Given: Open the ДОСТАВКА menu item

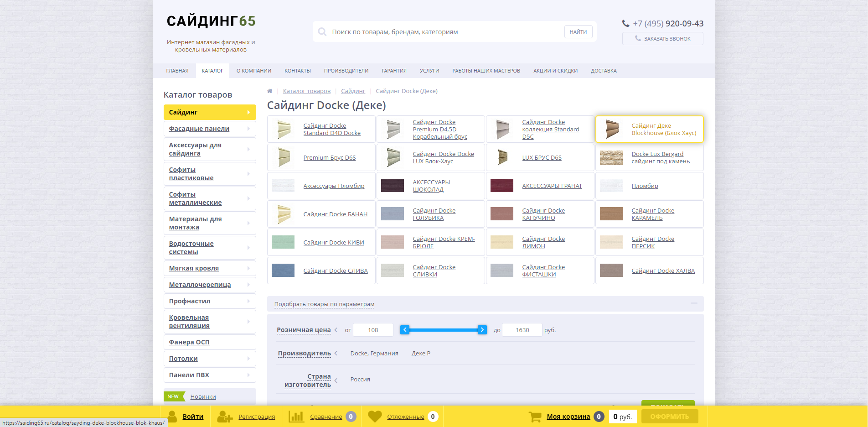Looking at the screenshot, I should click(604, 71).
